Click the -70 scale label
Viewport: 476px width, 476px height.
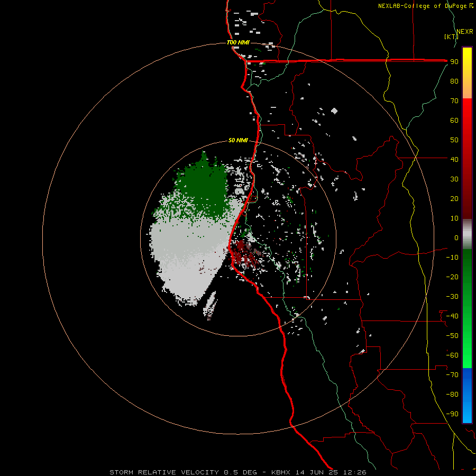tap(452, 375)
